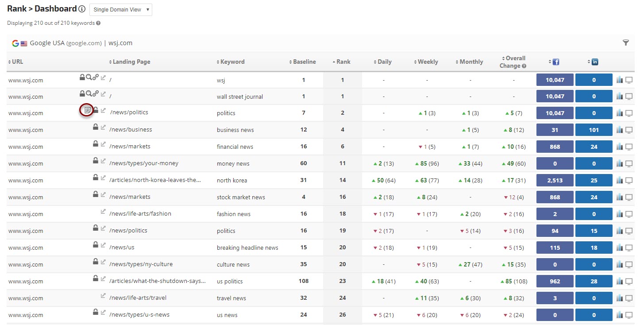
Task: Sort by the Rank column header
Action: point(341,62)
